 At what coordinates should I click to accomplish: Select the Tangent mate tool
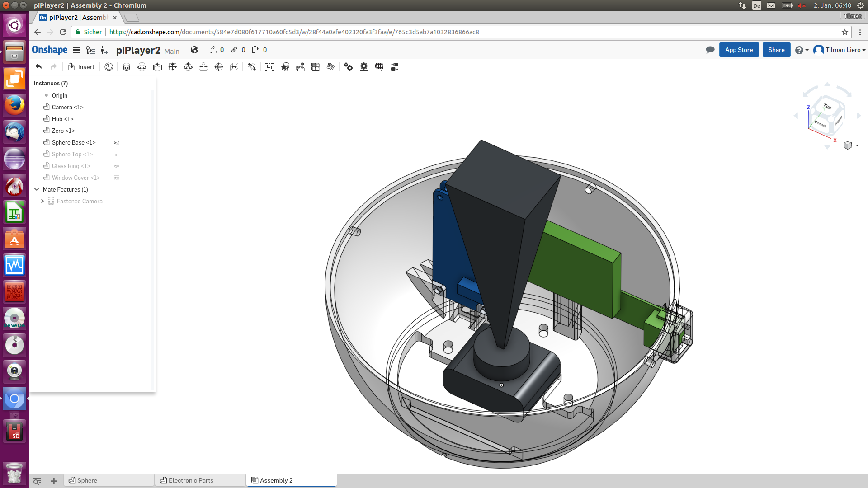(252, 67)
